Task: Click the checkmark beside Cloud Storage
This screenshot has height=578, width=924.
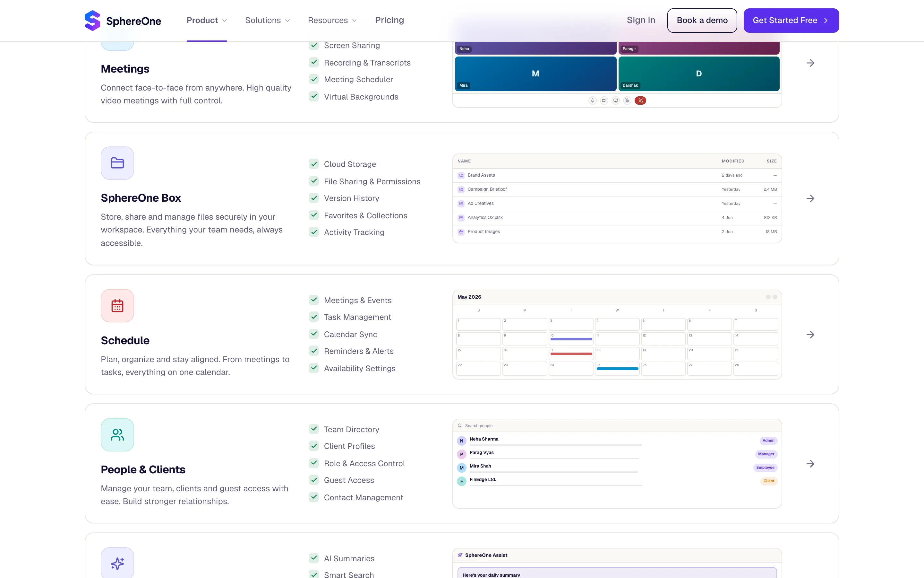Action: pos(314,164)
